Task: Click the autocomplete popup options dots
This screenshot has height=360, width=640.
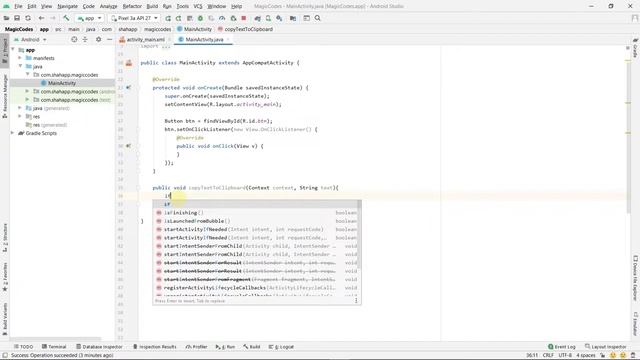Action: [356, 300]
